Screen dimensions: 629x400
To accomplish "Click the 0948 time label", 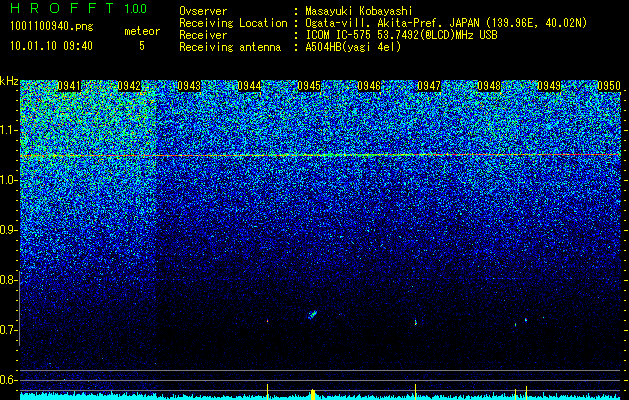I will 489,86.
